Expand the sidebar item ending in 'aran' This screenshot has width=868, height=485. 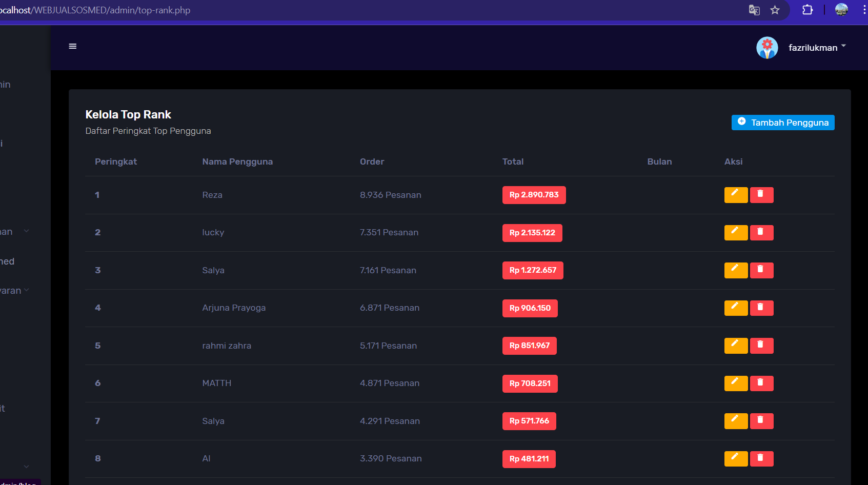tap(14, 291)
